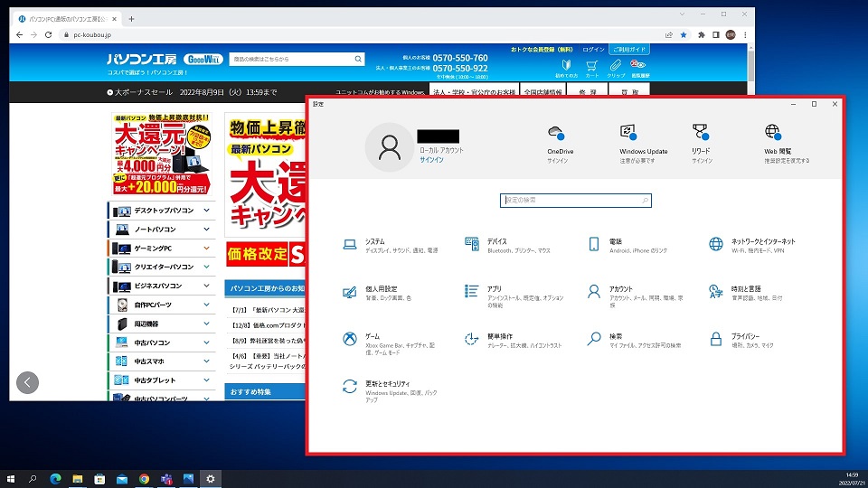The image size is (868, 488).
Task: Open 検索 settings category
Action: [635, 340]
